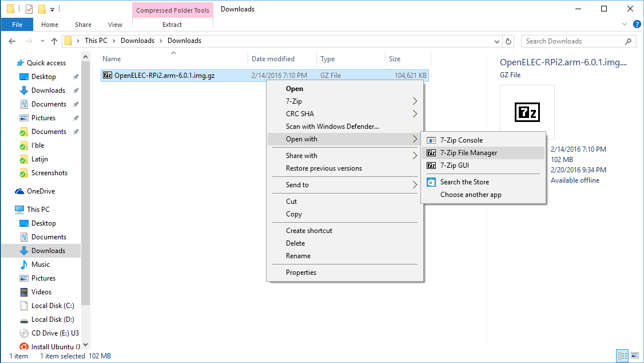Viewport: 644px width, 363px height.
Task: Click the 7-Zip File Manager icon
Action: point(431,153)
